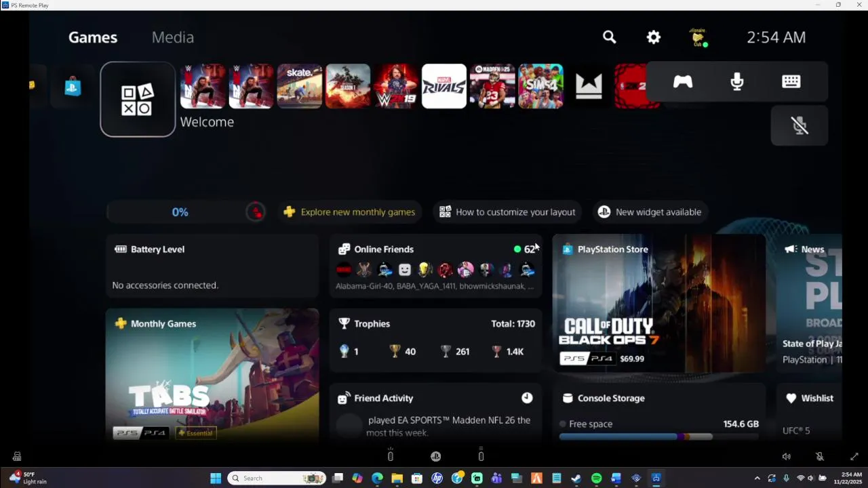This screenshot has height=488, width=868.
Task: Open the PS5 settings gear icon
Action: 654,37
